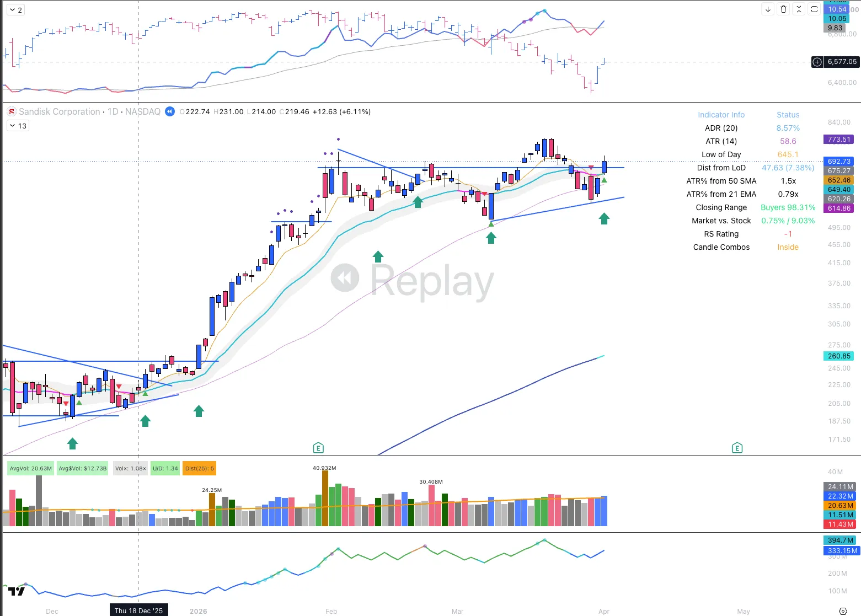Click the blue Replay rewind icon after NASDAQ
861x616 pixels.
click(170, 111)
